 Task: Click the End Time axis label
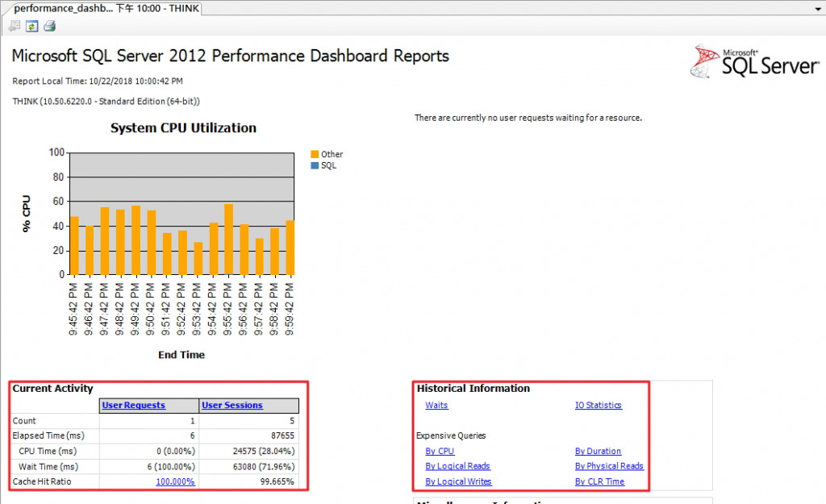tap(181, 355)
